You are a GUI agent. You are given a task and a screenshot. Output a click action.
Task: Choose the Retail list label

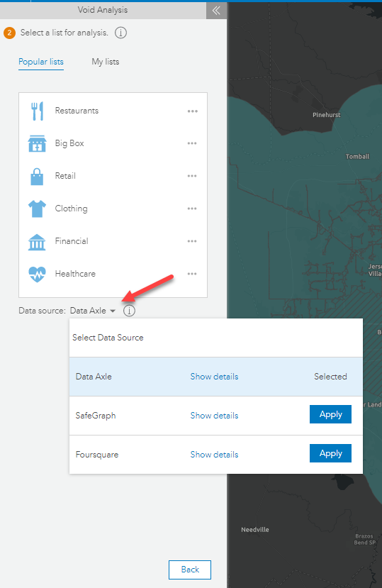65,176
